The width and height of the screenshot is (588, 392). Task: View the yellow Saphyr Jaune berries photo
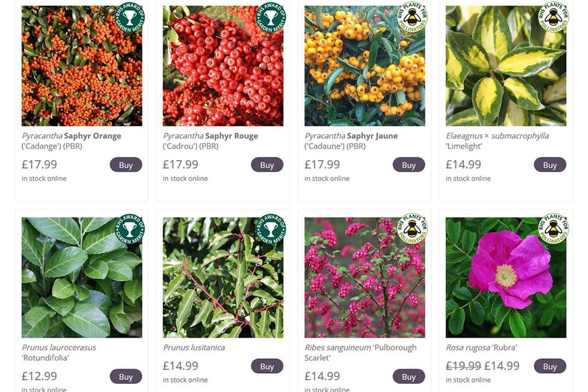(365, 66)
